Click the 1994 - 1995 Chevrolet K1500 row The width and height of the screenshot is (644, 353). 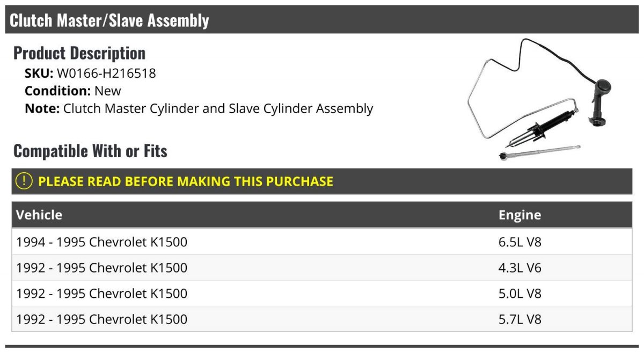point(322,242)
